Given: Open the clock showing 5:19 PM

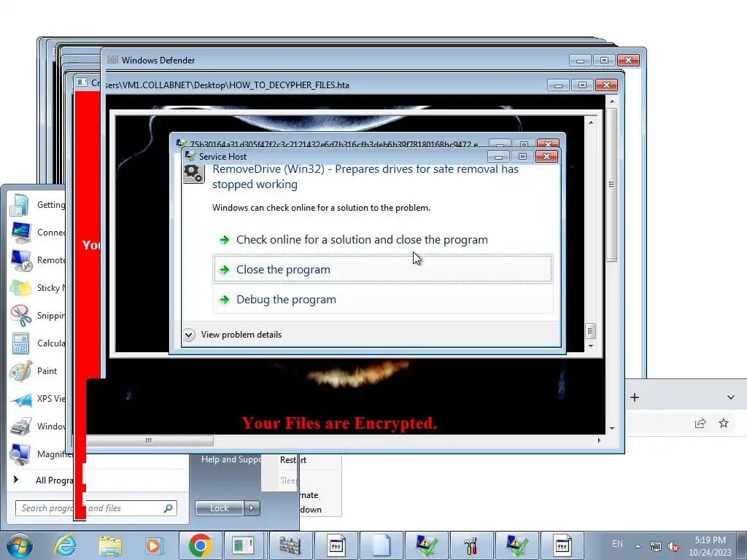Looking at the screenshot, I should (710, 546).
